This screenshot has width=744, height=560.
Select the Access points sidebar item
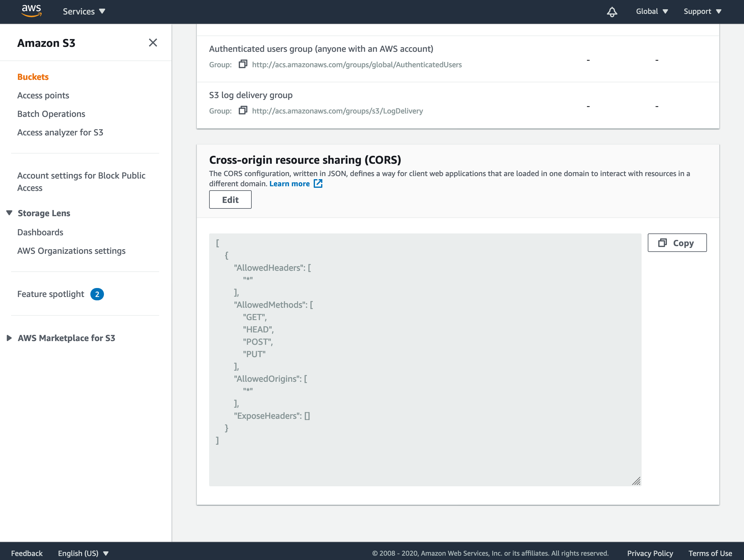pyautogui.click(x=43, y=95)
